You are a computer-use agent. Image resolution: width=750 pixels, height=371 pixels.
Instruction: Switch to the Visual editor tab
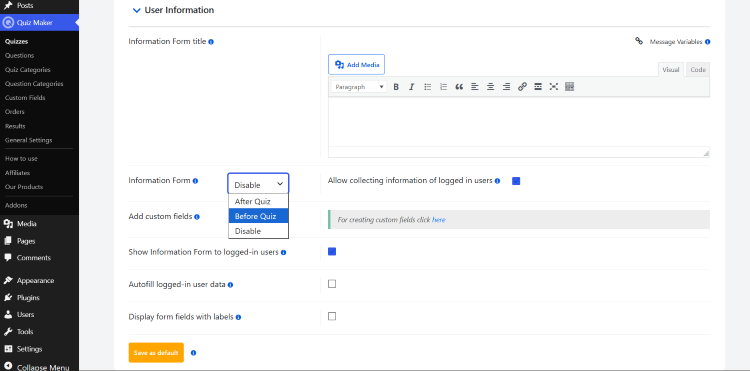671,70
